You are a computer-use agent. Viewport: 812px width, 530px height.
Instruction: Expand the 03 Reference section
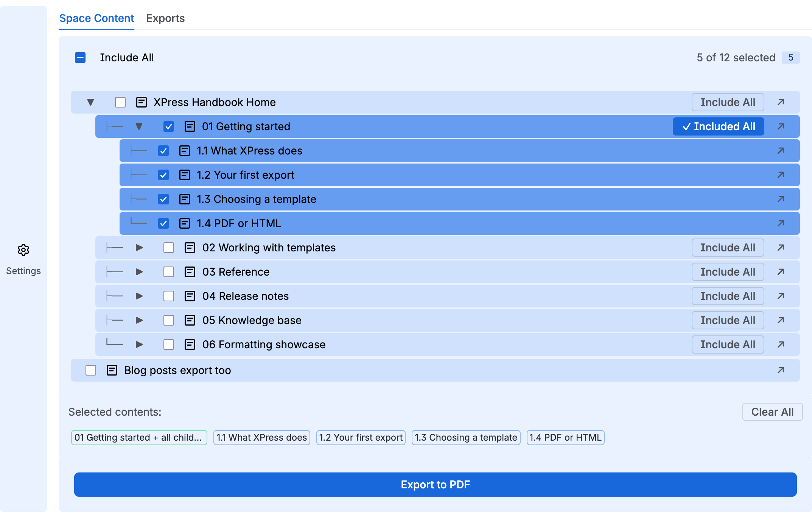click(139, 272)
